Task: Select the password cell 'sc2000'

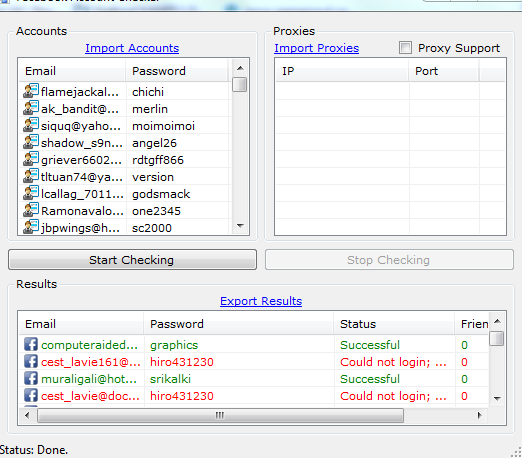Action: 152,228
